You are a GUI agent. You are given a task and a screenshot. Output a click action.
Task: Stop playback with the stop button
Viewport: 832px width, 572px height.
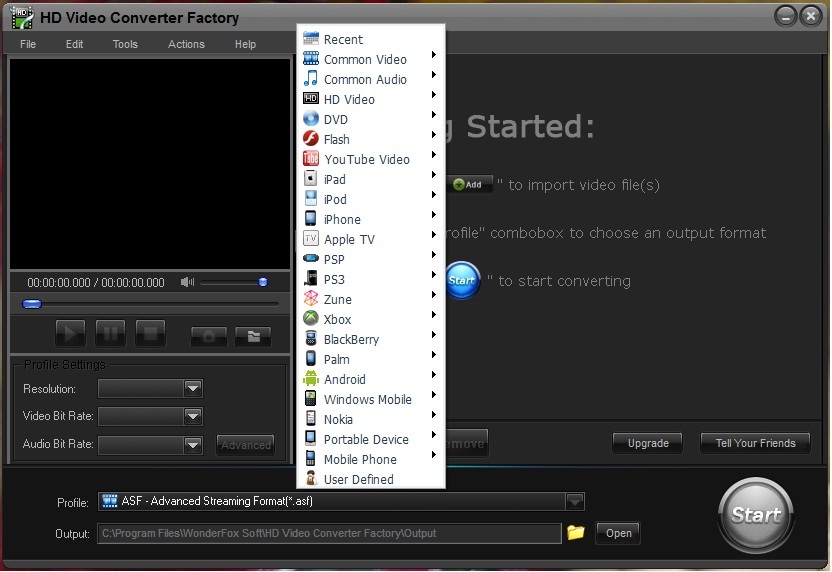tap(150, 334)
